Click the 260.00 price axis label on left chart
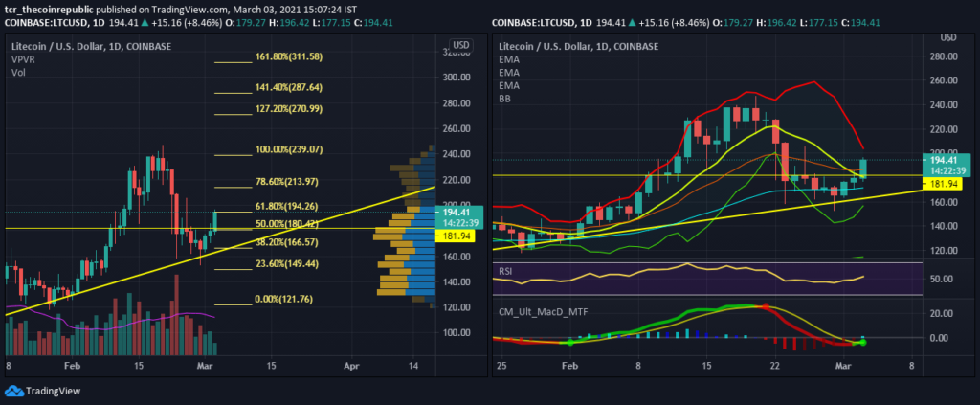 point(457,128)
